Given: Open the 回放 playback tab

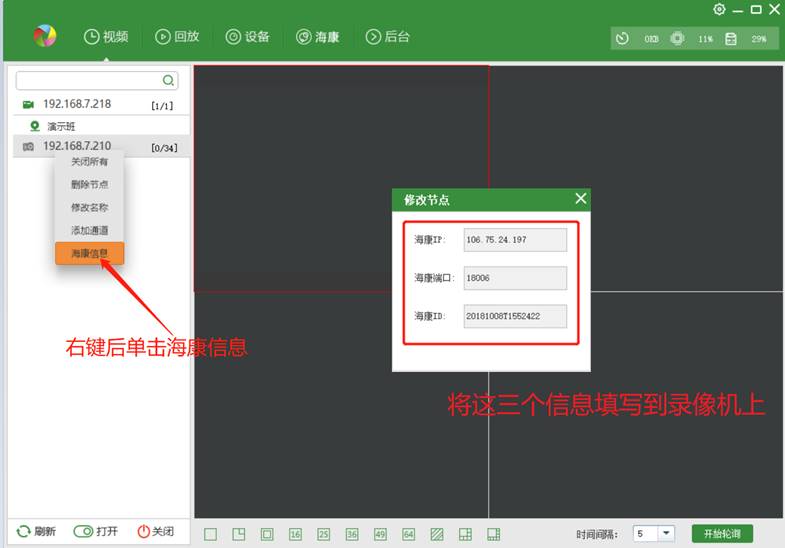Looking at the screenshot, I should coord(177,37).
